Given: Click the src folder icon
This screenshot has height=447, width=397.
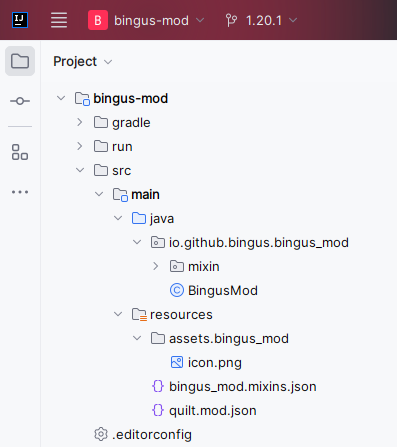Looking at the screenshot, I should pos(101,170).
